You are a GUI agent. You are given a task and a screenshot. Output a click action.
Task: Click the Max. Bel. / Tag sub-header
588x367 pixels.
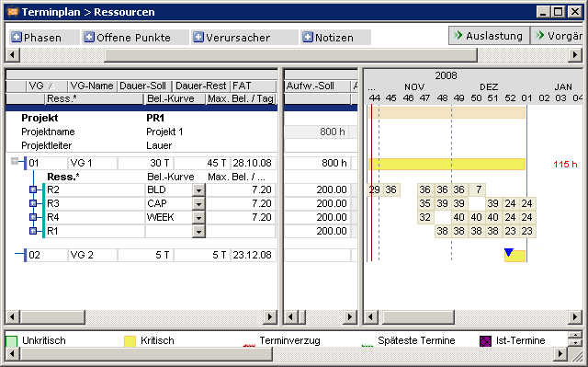point(241,98)
